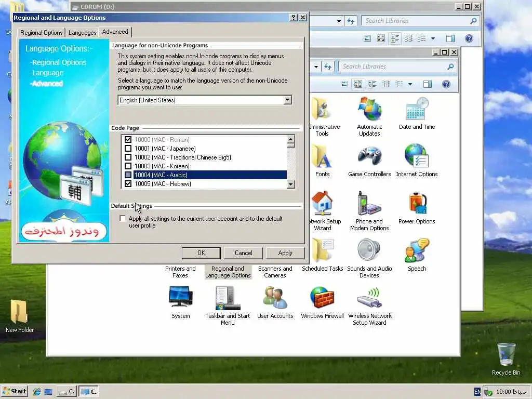This screenshot has width=532, height=399.
Task: Click refresh arrows icon in the CDROM window address bar
Action: 351,21
